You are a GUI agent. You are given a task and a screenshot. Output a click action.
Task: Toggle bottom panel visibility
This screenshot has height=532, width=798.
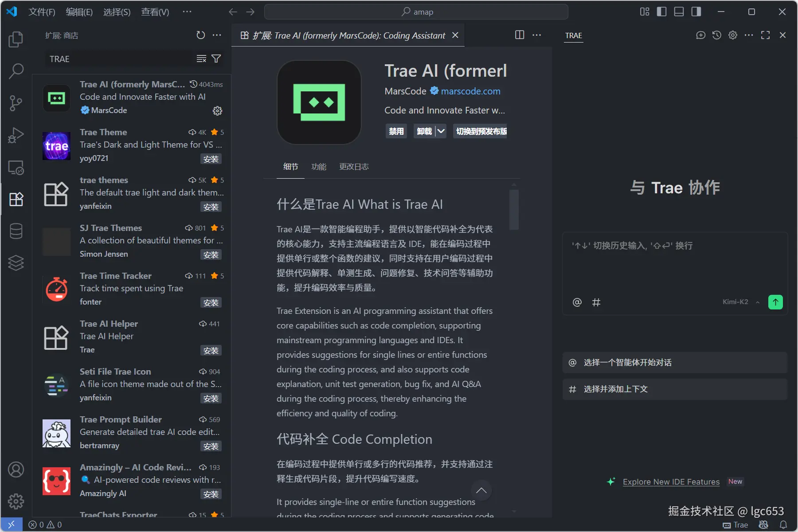point(679,12)
